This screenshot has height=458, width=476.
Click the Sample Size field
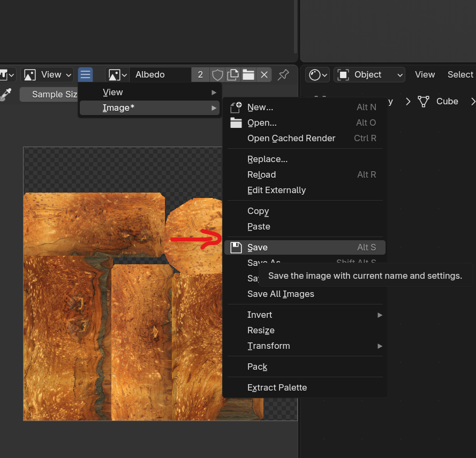[49, 94]
